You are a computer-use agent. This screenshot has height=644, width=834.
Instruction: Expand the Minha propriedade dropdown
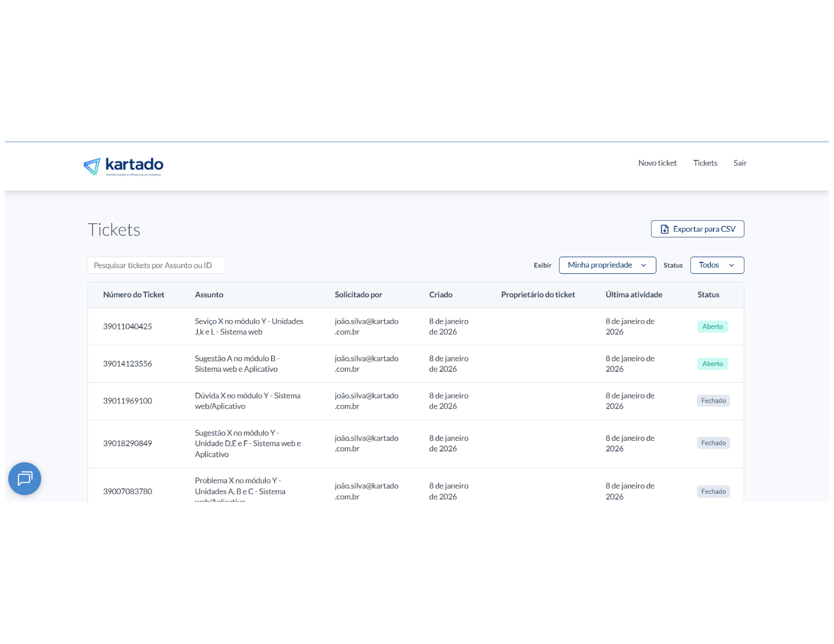[607, 265]
